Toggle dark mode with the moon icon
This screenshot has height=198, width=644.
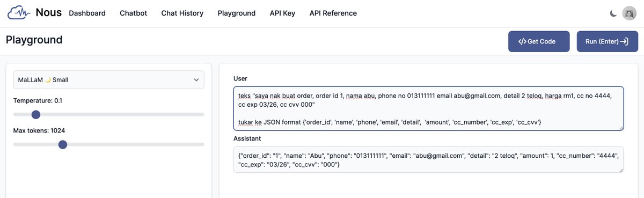tap(613, 13)
